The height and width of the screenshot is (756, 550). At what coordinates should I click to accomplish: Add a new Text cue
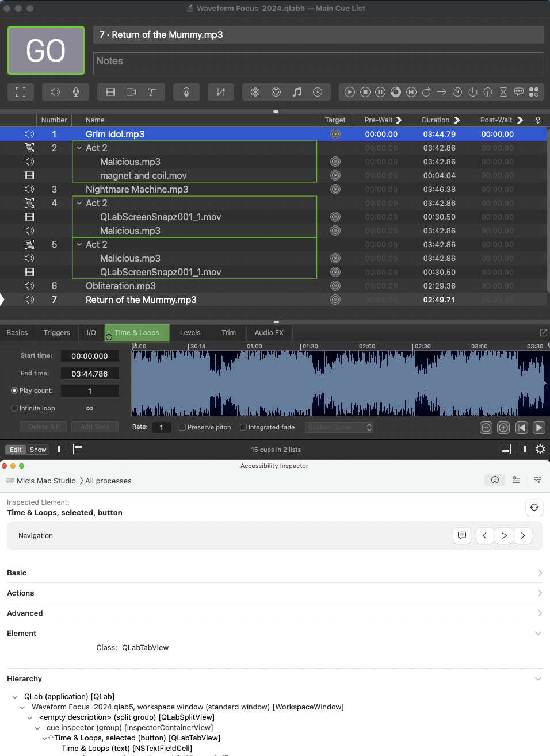coord(152,92)
